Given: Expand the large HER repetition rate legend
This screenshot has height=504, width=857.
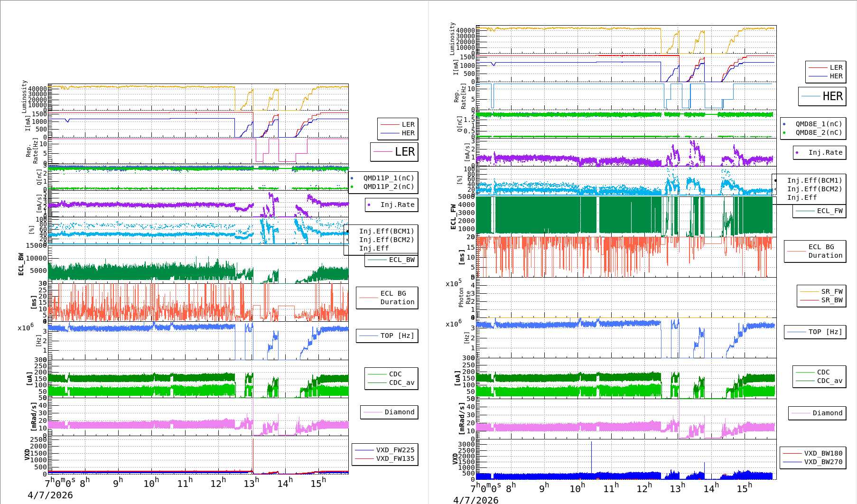Looking at the screenshot, I should (822, 96).
